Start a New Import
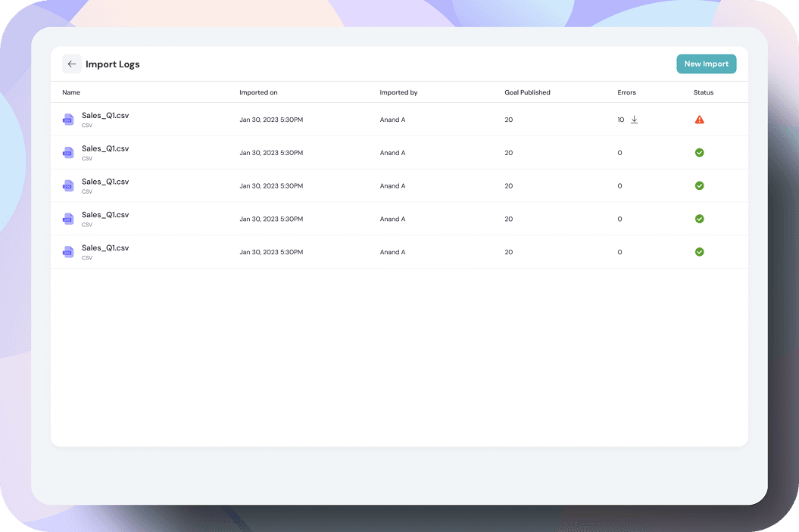 [706, 64]
